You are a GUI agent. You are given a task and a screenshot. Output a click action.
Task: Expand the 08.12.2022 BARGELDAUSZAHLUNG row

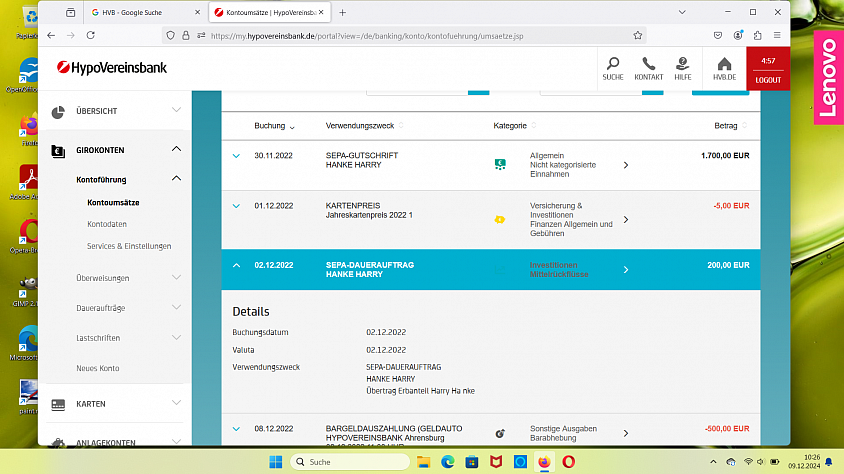pyautogui.click(x=236, y=429)
